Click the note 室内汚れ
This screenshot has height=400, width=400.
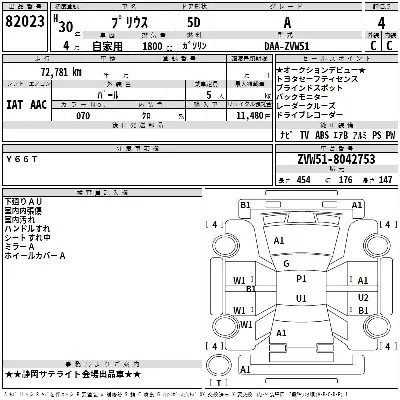click(19, 220)
